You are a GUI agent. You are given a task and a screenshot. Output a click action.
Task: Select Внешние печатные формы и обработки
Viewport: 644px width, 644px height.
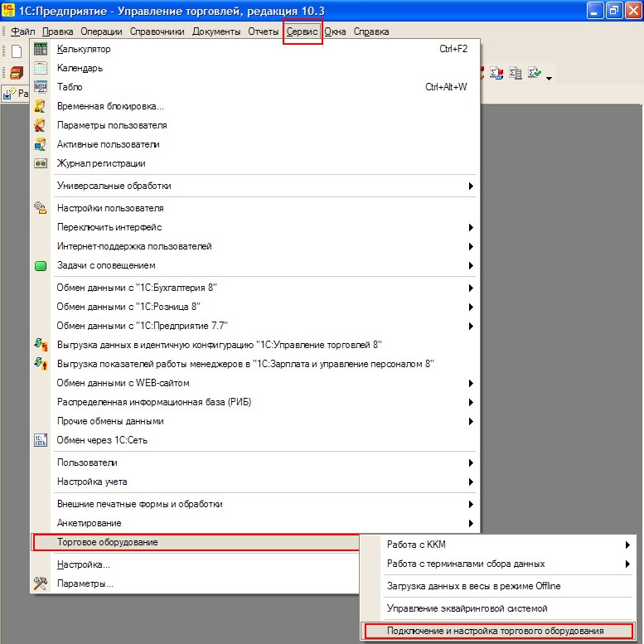click(255, 504)
